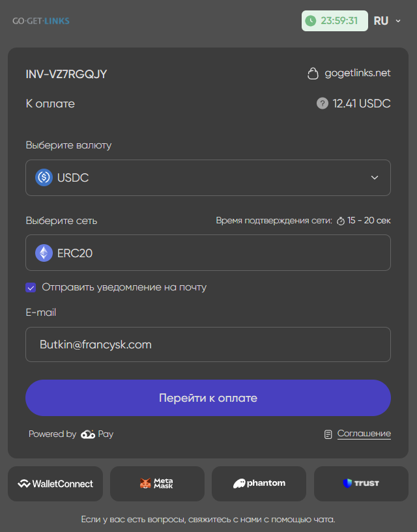
Task: Click the question mark help icon
Action: [x=322, y=104]
